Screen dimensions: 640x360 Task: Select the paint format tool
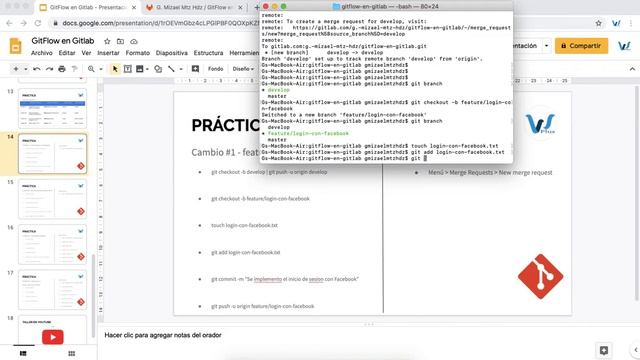point(74,69)
